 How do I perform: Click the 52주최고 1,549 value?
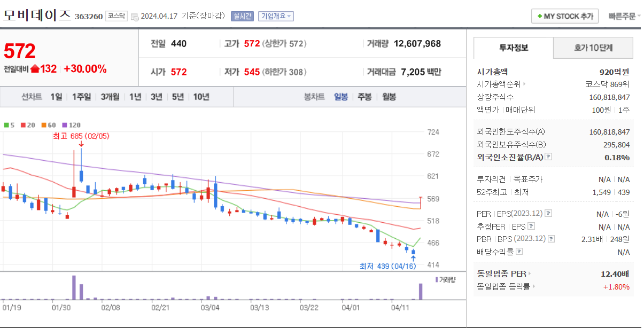coord(602,192)
